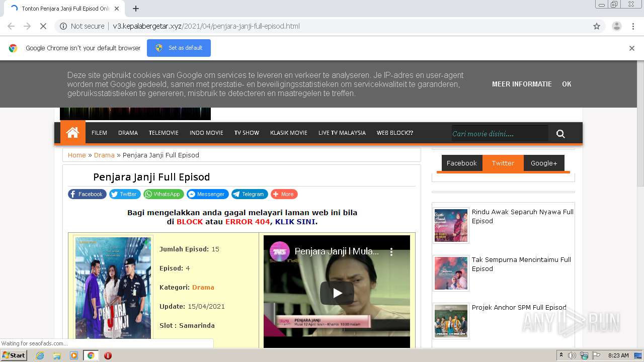Image resolution: width=644 pixels, height=362 pixels.
Task: Share via the Messenger button
Action: [x=208, y=194]
